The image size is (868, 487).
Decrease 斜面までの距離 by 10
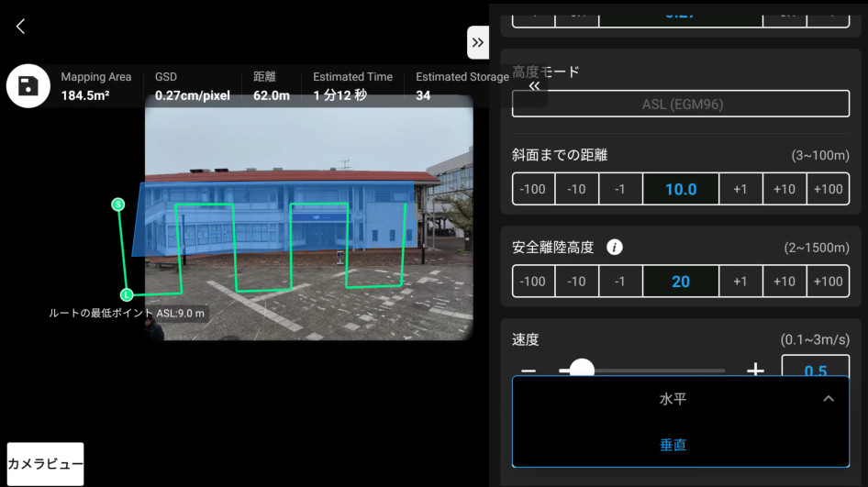pos(577,189)
